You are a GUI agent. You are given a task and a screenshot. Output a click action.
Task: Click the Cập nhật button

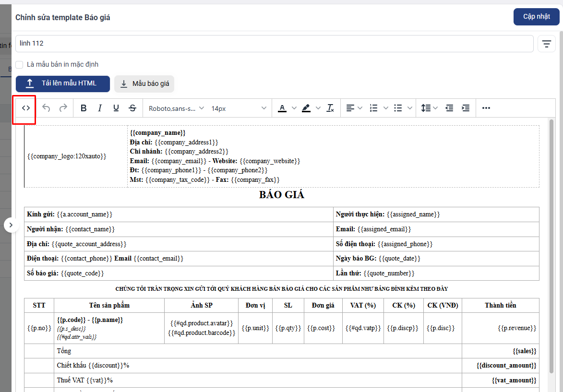click(536, 17)
